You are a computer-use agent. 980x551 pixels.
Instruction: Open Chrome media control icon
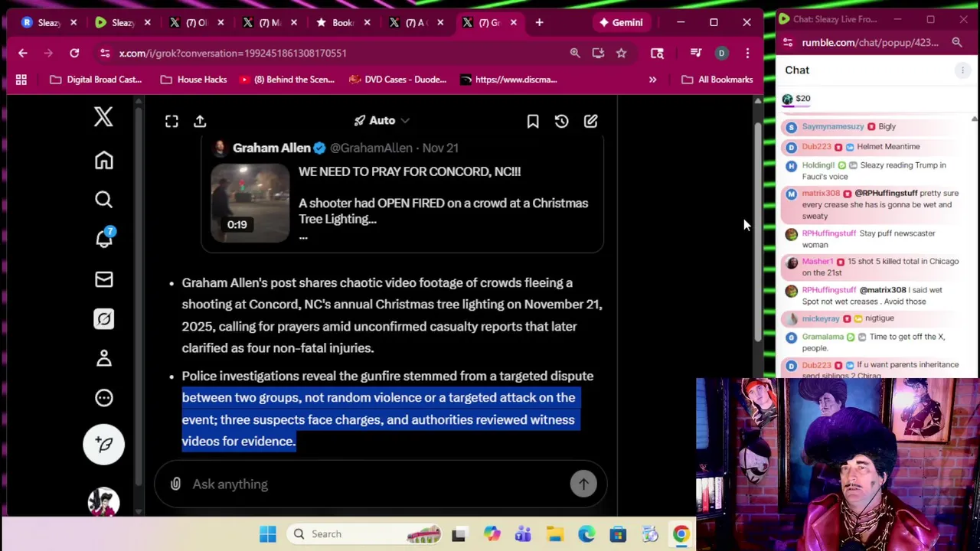pyautogui.click(x=695, y=53)
